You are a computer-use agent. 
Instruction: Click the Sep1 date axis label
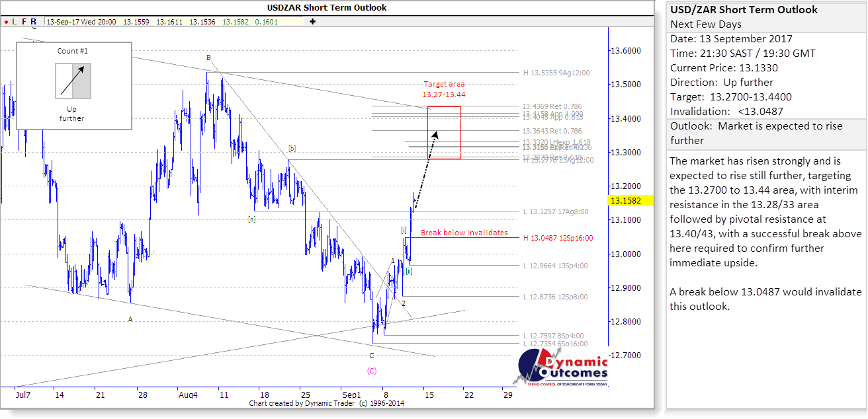[351, 395]
